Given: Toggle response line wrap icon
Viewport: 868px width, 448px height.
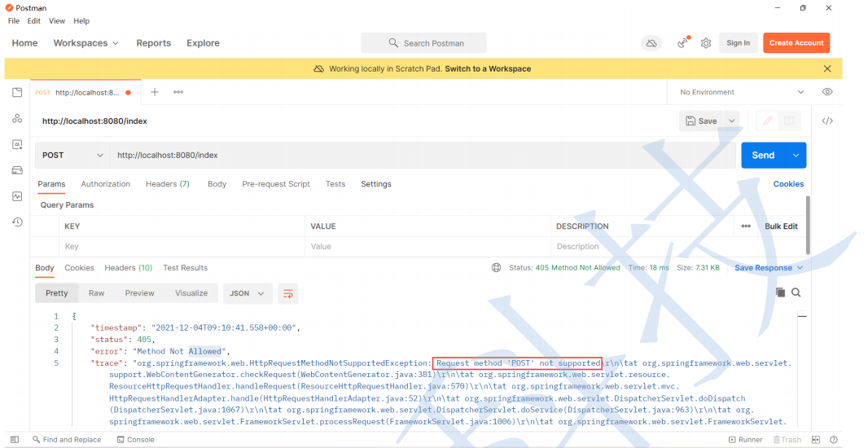Looking at the screenshot, I should coord(288,293).
